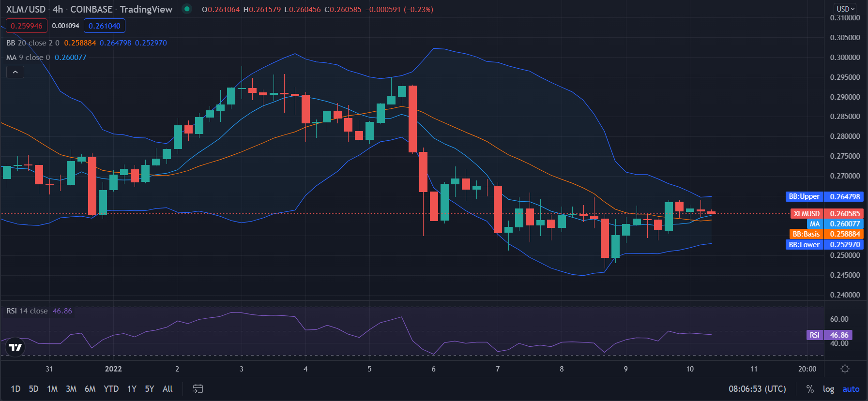Select the 6M time range
This screenshot has width=868, height=401.
point(90,389)
